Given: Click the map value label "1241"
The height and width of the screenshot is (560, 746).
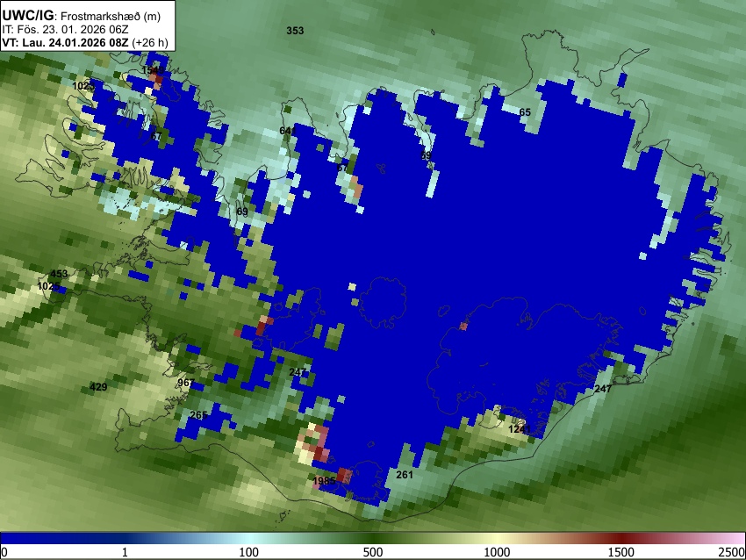Looking at the screenshot, I should [x=520, y=429].
